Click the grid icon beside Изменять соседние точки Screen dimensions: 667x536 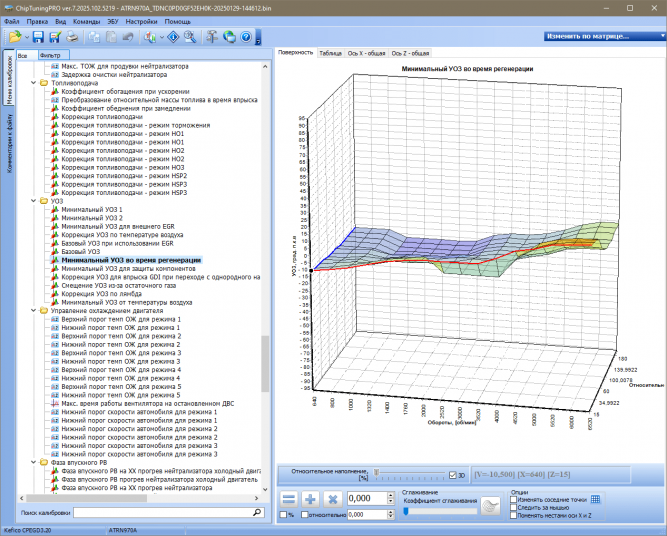(596, 499)
